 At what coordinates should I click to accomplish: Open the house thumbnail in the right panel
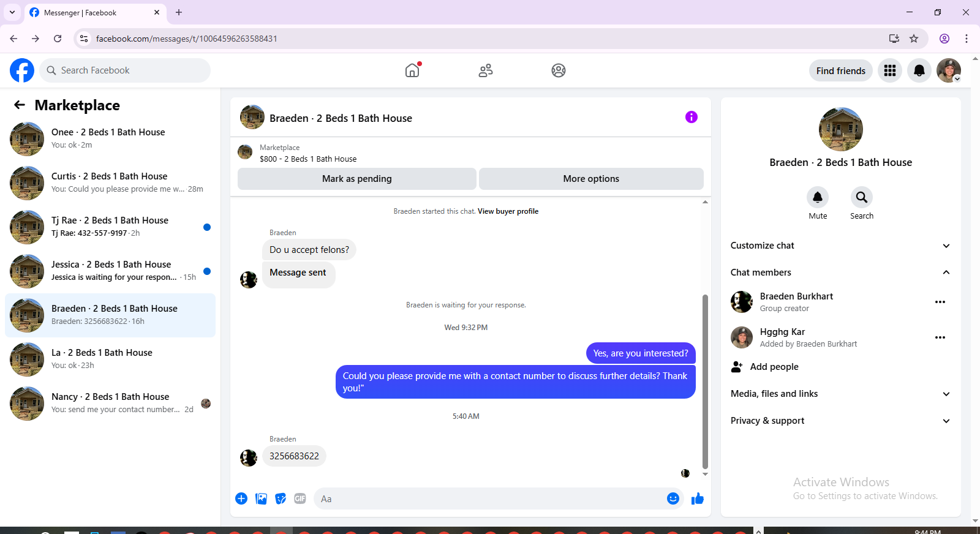[x=841, y=129]
